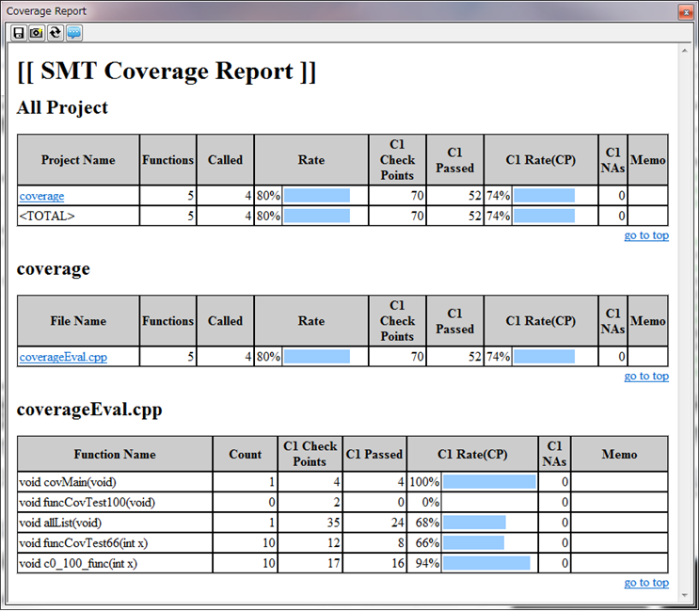Click the 'File Name' column header

point(78,321)
